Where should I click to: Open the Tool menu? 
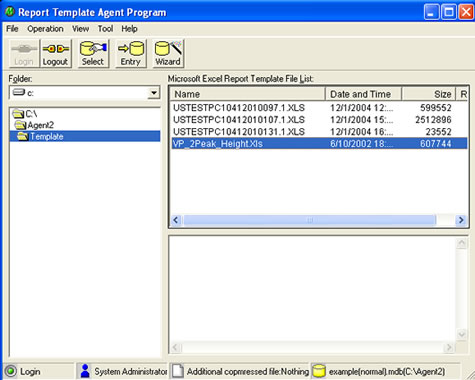[x=105, y=29]
